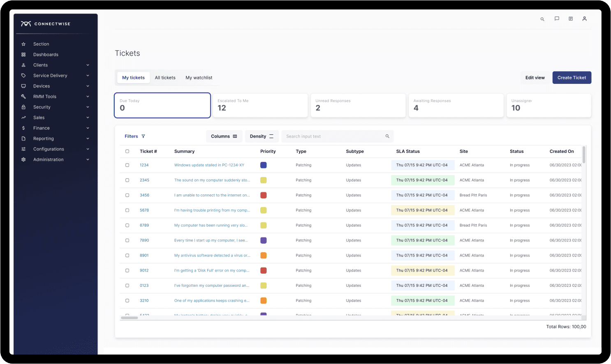Click the Sales trend icon
Viewport: 611px width, 364px height.
23,117
